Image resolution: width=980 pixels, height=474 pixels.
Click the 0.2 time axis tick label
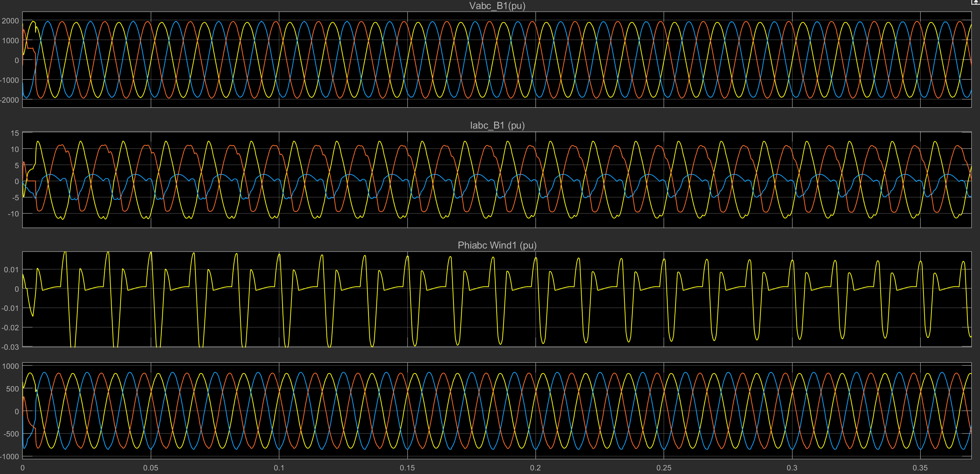tap(535, 468)
